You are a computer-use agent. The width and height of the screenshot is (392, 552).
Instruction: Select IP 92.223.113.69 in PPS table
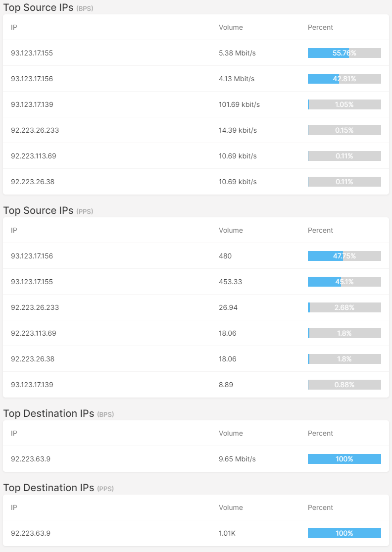(34, 333)
